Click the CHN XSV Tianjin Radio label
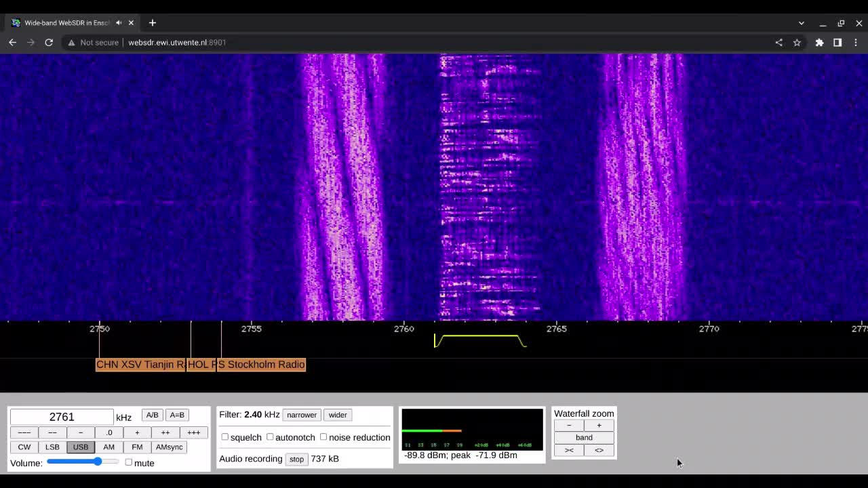The width and height of the screenshot is (868, 488). pyautogui.click(x=140, y=365)
